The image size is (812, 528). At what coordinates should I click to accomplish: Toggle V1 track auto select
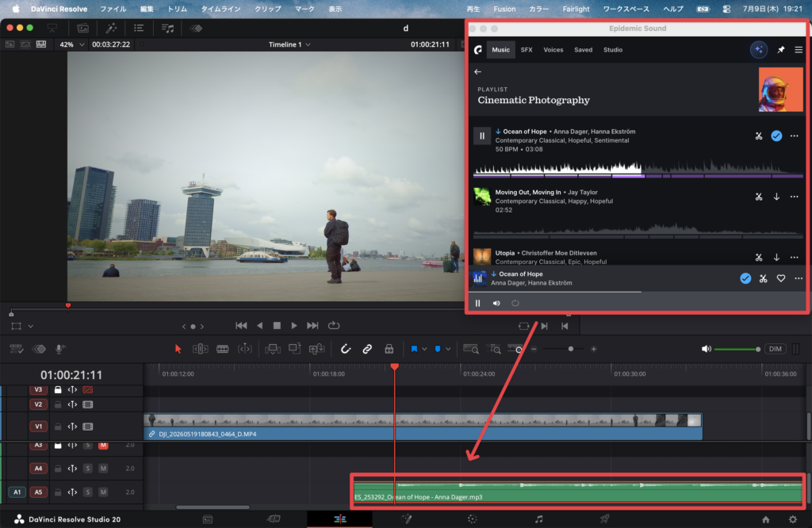[x=72, y=427]
